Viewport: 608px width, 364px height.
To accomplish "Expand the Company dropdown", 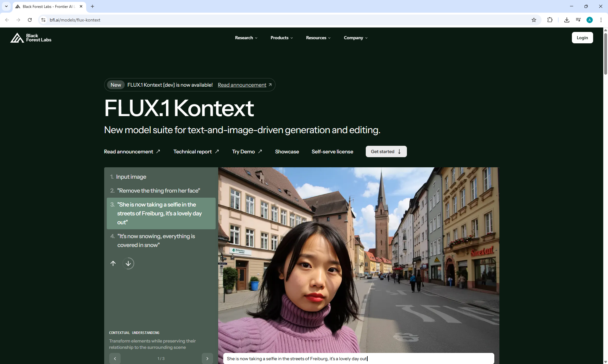I will click(x=356, y=38).
